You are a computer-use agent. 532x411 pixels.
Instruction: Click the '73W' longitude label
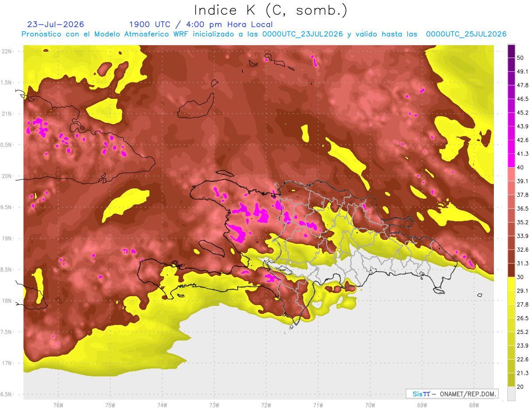214,405
